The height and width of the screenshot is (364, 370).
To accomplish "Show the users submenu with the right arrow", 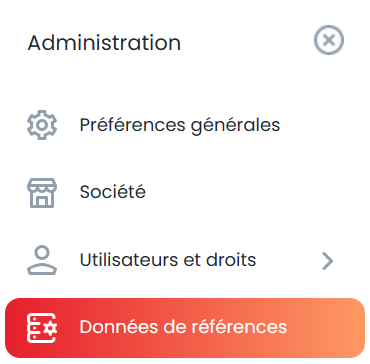I will point(328,261).
